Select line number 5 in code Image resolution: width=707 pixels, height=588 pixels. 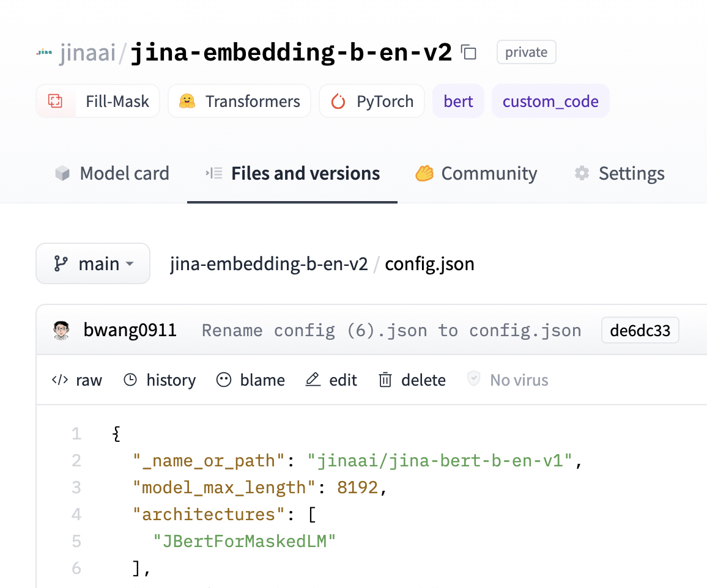(76, 541)
